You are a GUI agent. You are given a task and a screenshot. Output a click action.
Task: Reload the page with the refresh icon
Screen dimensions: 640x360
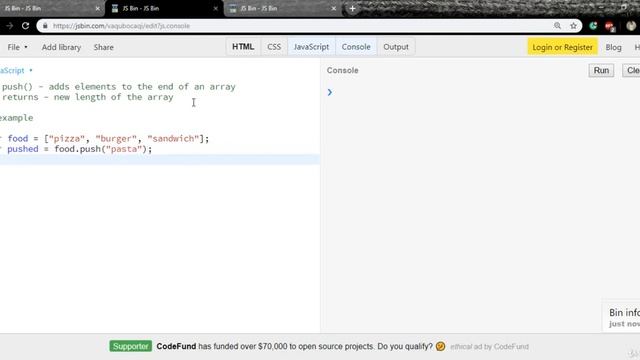click(x=25, y=26)
